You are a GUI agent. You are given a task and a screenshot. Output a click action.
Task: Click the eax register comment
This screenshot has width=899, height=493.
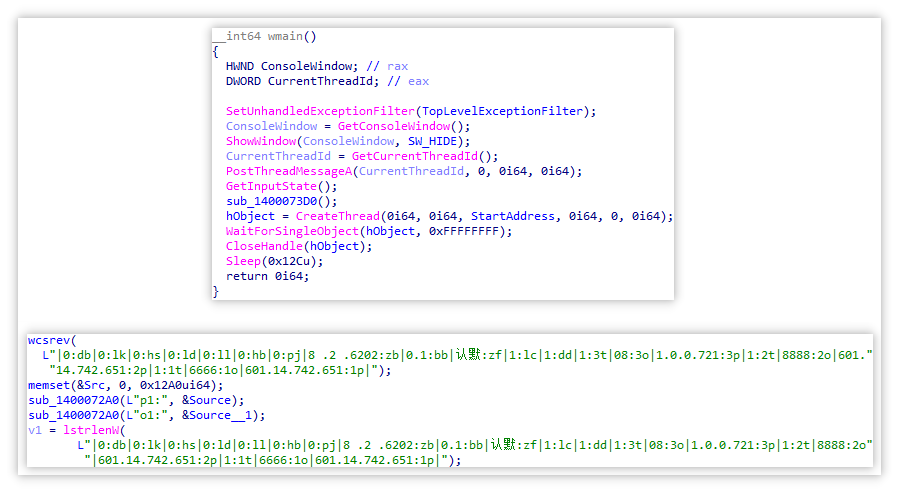[x=418, y=81]
